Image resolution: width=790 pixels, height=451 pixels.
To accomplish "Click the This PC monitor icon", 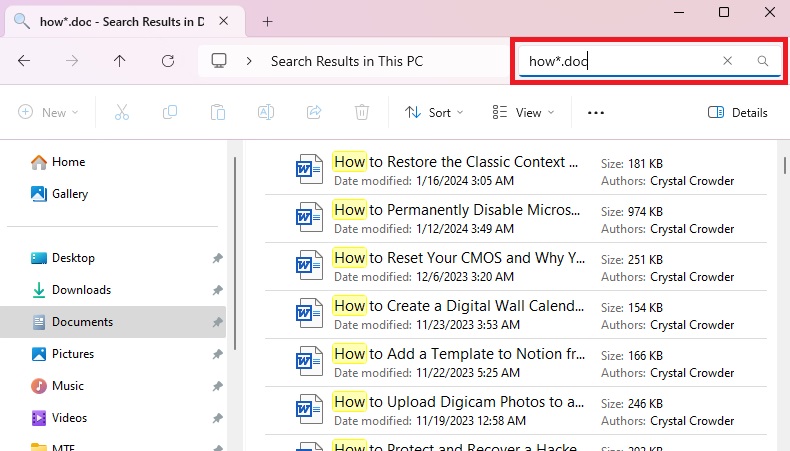I will [219, 61].
